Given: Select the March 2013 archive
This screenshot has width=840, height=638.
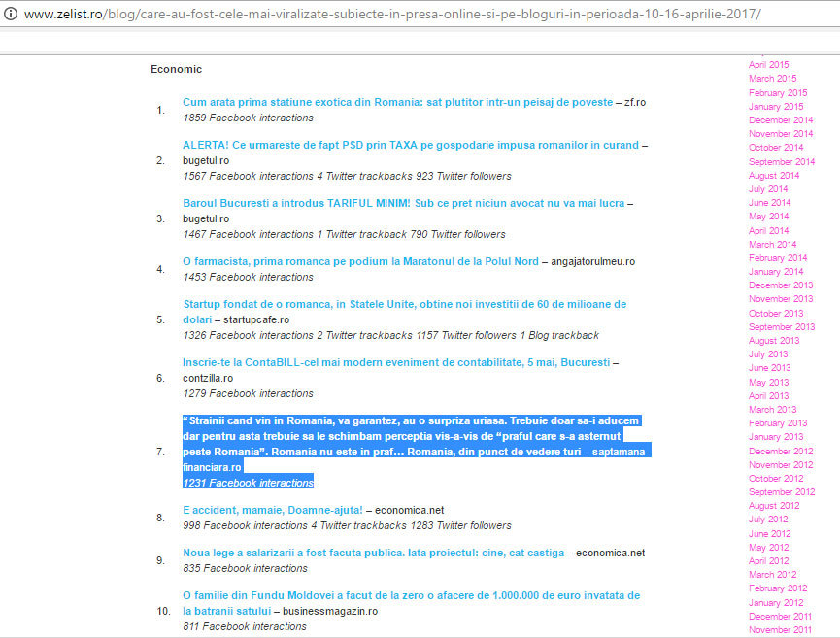Looking at the screenshot, I should tap(772, 410).
